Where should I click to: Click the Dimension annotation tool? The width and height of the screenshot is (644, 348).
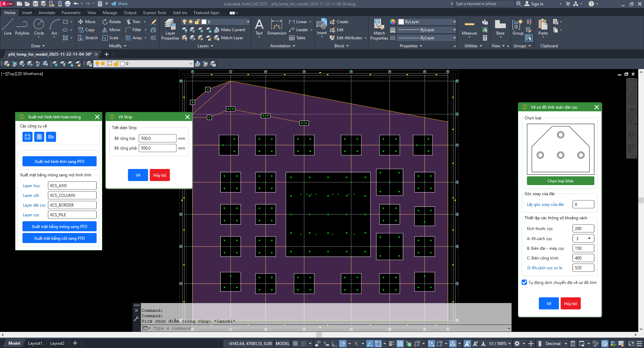pyautogui.click(x=277, y=27)
